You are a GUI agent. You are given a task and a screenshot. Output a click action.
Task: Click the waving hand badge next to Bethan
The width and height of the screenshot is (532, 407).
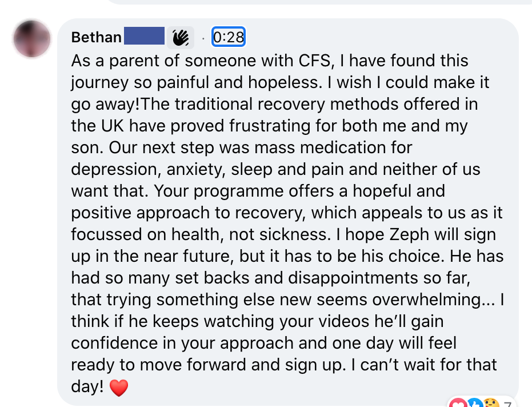pyautogui.click(x=181, y=38)
